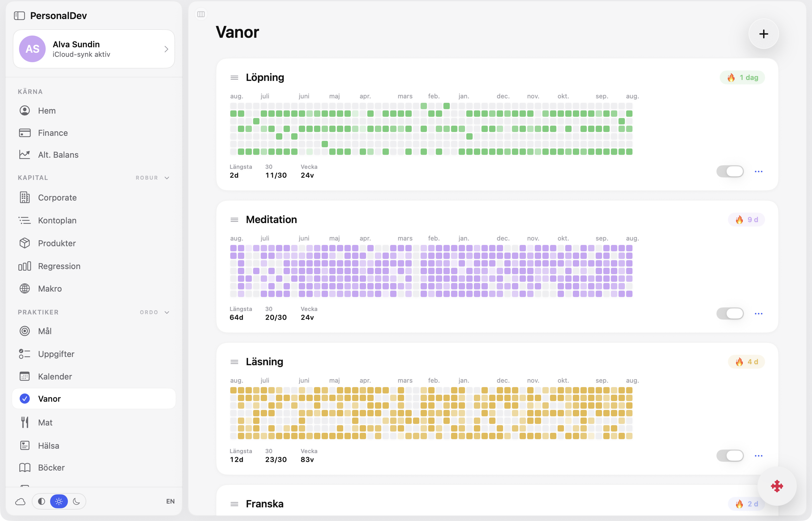Click the iCloud sync cloud icon
This screenshot has width=812, height=521.
(x=20, y=501)
